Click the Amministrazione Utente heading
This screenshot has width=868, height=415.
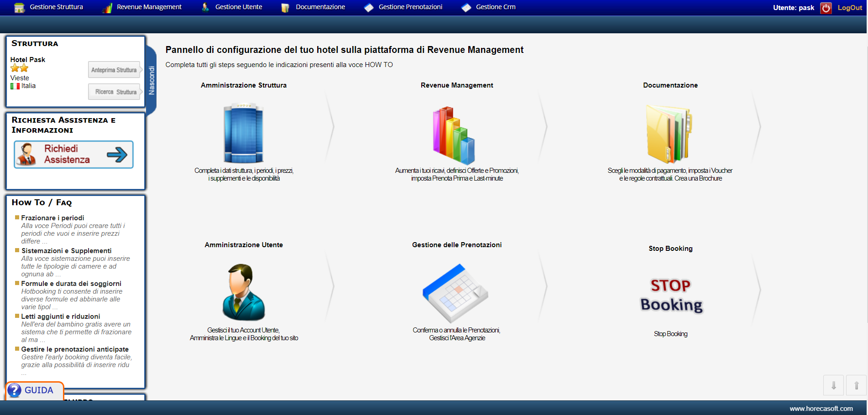coord(244,245)
